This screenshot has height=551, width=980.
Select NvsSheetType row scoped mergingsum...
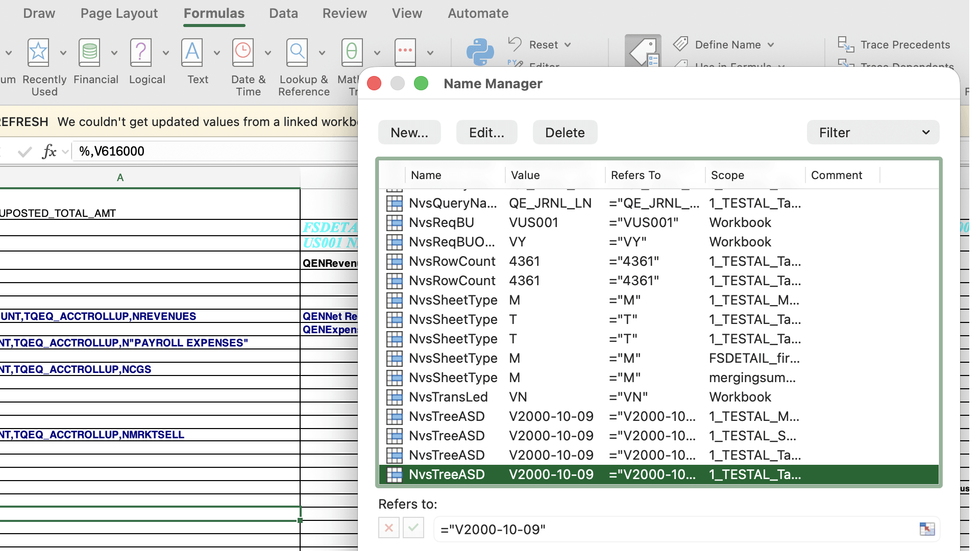pos(658,378)
